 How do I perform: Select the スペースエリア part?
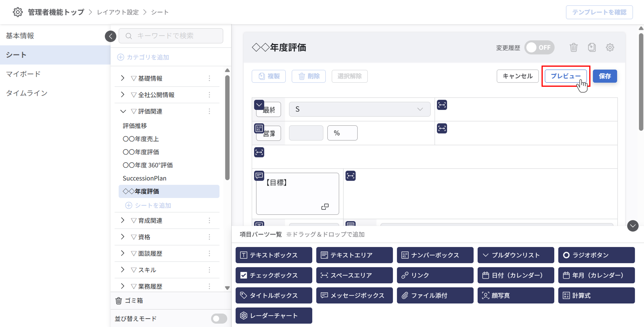[354, 275]
